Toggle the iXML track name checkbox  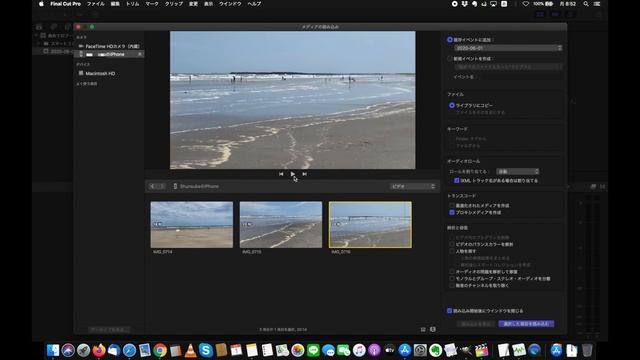click(456, 180)
